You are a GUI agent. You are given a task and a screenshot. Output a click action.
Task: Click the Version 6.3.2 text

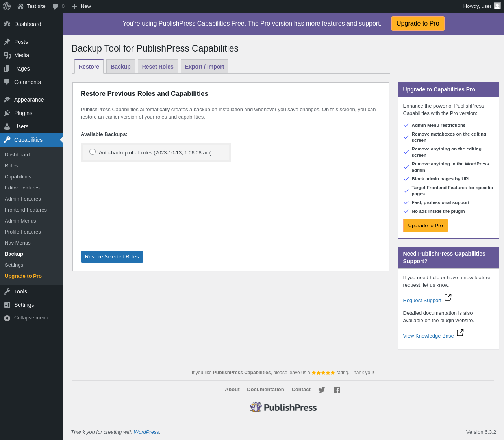coord(481,432)
